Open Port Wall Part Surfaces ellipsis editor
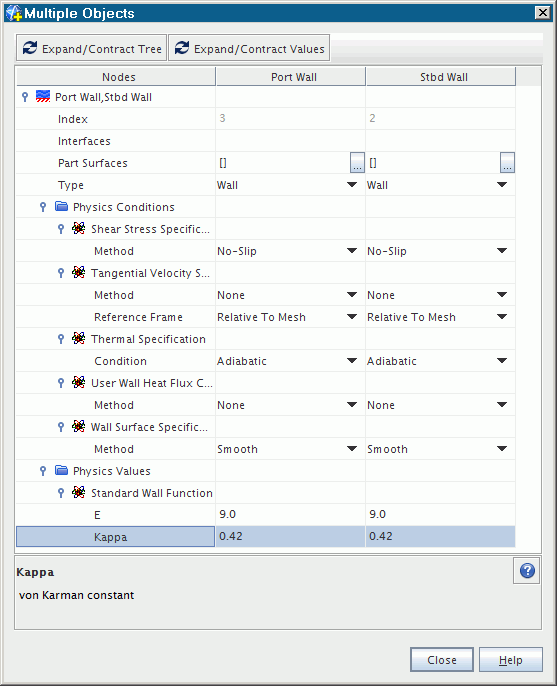 tap(357, 163)
